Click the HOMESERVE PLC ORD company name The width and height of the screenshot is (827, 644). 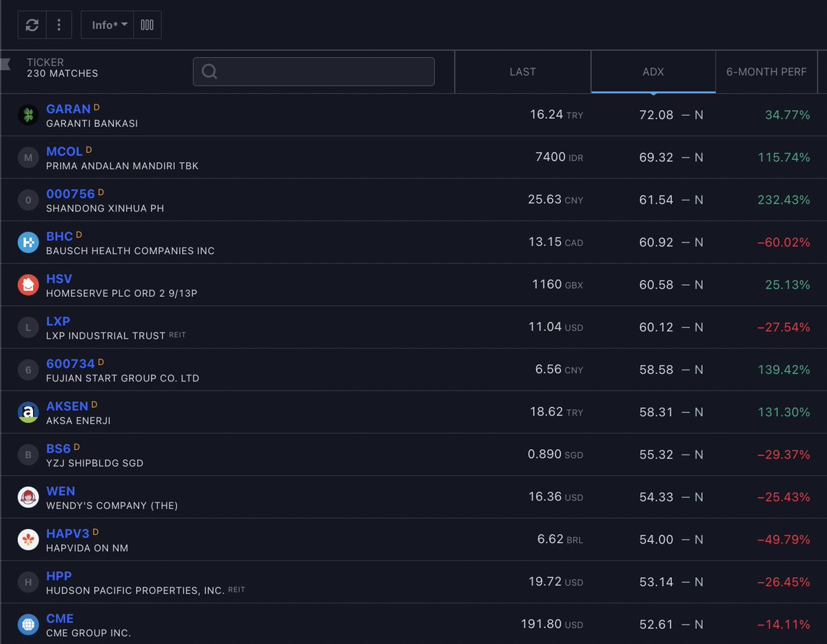coord(122,293)
